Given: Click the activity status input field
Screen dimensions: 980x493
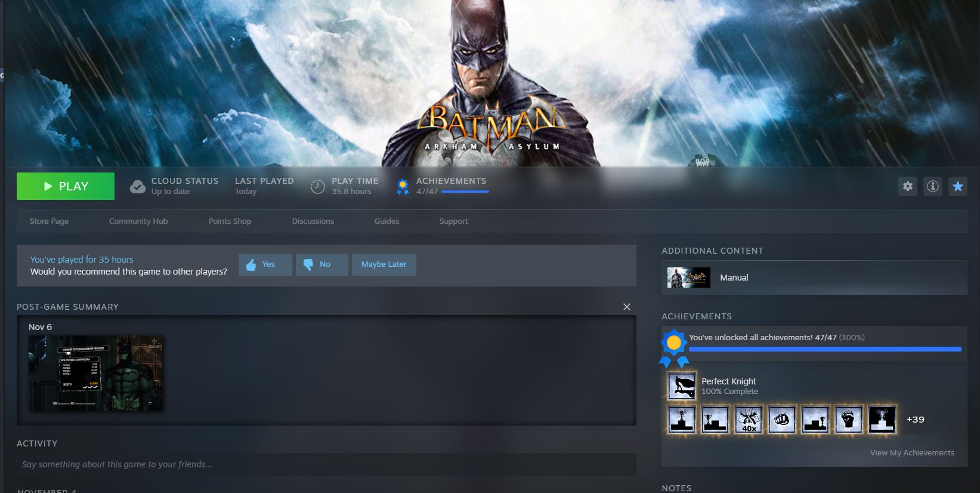Looking at the screenshot, I should pos(326,464).
